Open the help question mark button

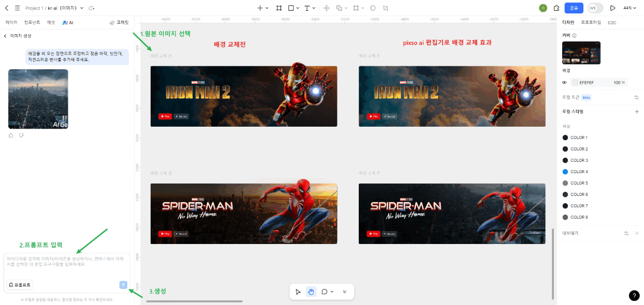coord(634,295)
